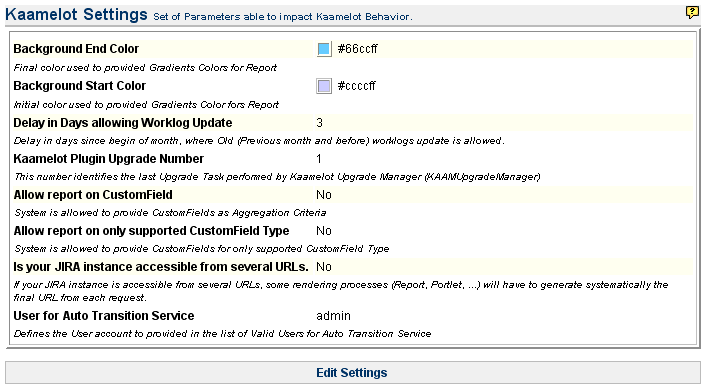This screenshot has height=387, width=705.
Task: Select the Background End Color label
Action: click(x=76, y=49)
